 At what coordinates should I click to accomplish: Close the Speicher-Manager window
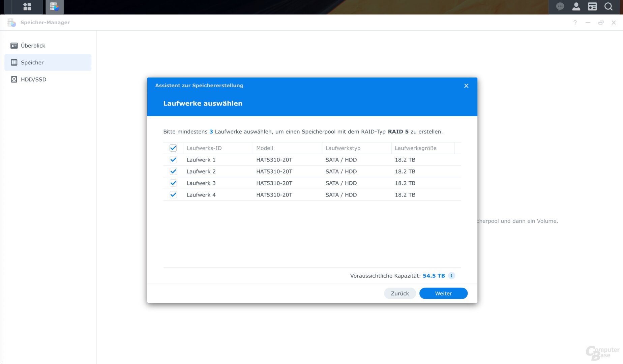[x=614, y=23]
